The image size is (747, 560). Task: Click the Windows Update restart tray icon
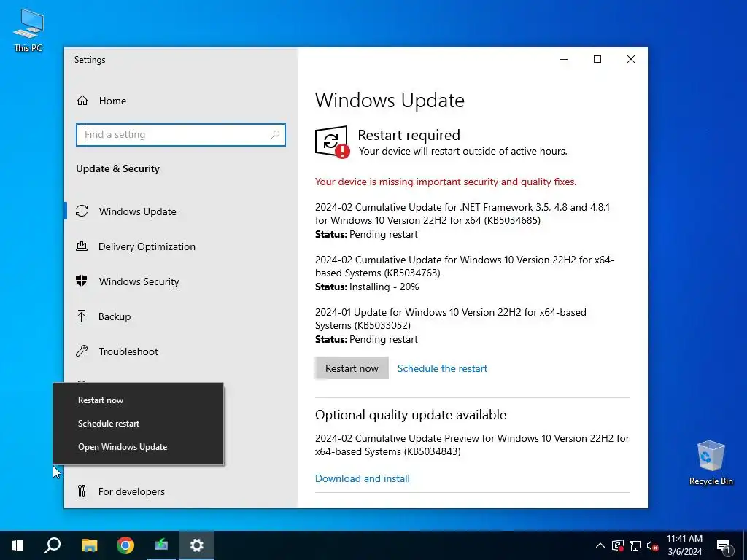618,545
